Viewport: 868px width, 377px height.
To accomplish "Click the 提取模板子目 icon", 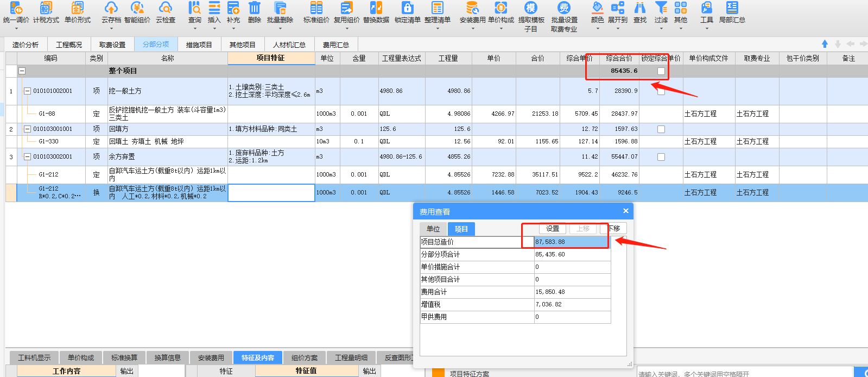I will pos(531,16).
